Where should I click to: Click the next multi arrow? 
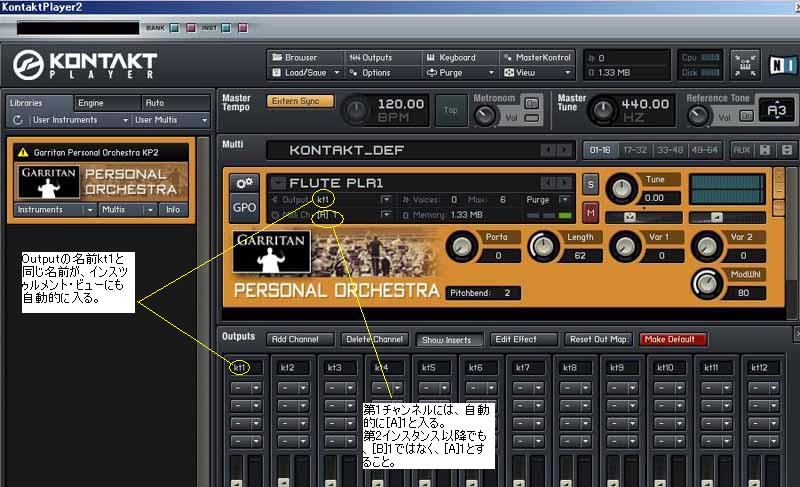[x=564, y=150]
